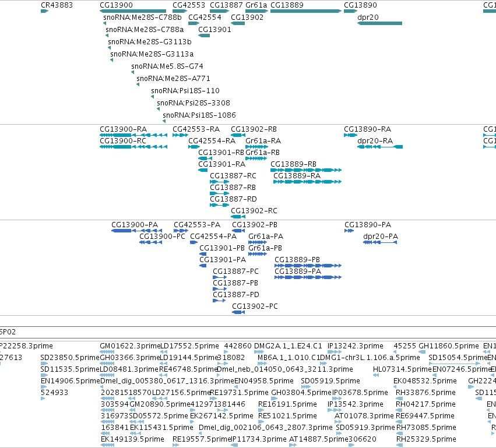Click snoRNA:Me28S-G3113a label

(x=152, y=54)
